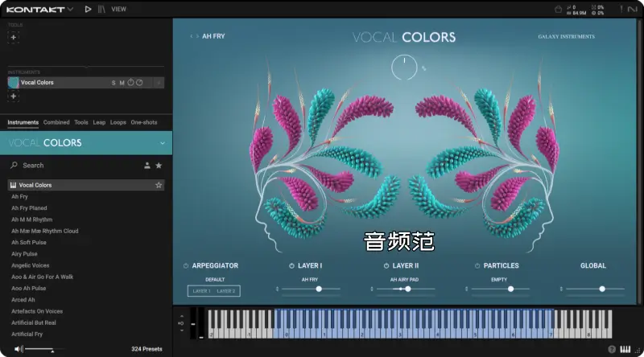Click the Native Instruments logo icon
Viewport: 644px width, 357px height.
pyautogui.click(x=630, y=9)
